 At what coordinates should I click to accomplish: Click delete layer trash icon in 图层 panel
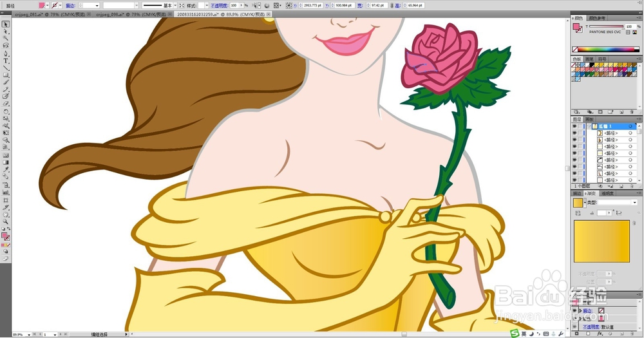pyautogui.click(x=631, y=186)
